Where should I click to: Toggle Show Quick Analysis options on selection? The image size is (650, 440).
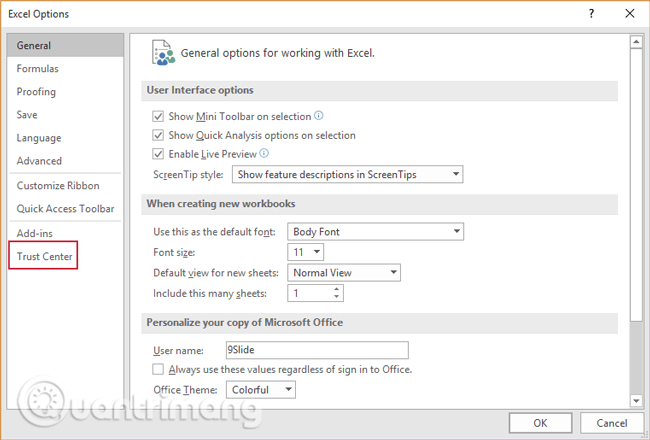click(x=158, y=135)
